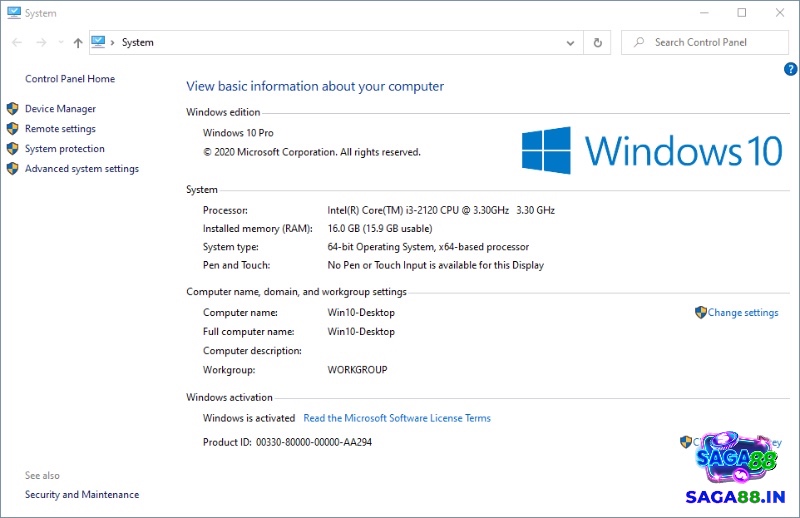Click the shield icon beside System protection
The height and width of the screenshot is (518, 800).
coord(13,149)
